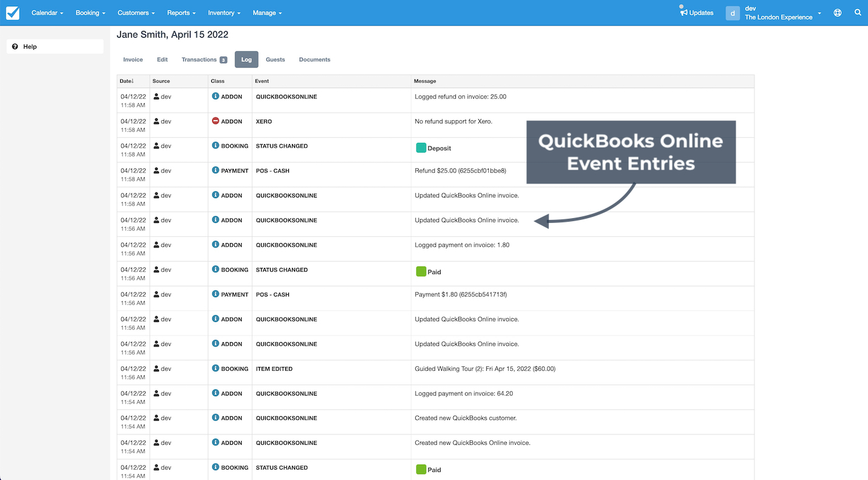Click green Paid swatch at 11:54 AM

pos(421,470)
